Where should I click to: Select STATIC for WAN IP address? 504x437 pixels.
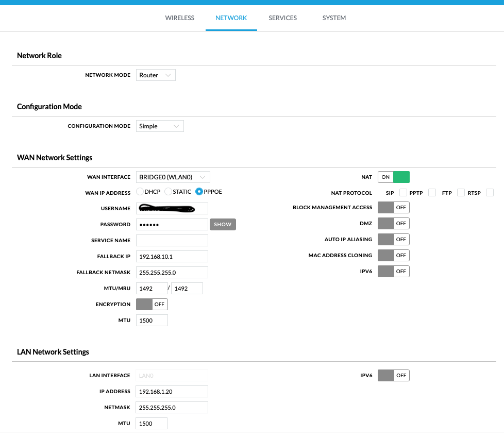click(x=168, y=191)
